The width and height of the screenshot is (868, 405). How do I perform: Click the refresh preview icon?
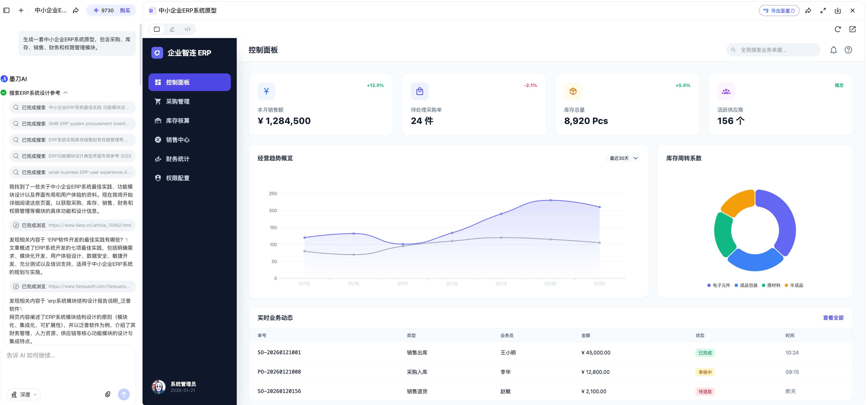click(x=837, y=29)
